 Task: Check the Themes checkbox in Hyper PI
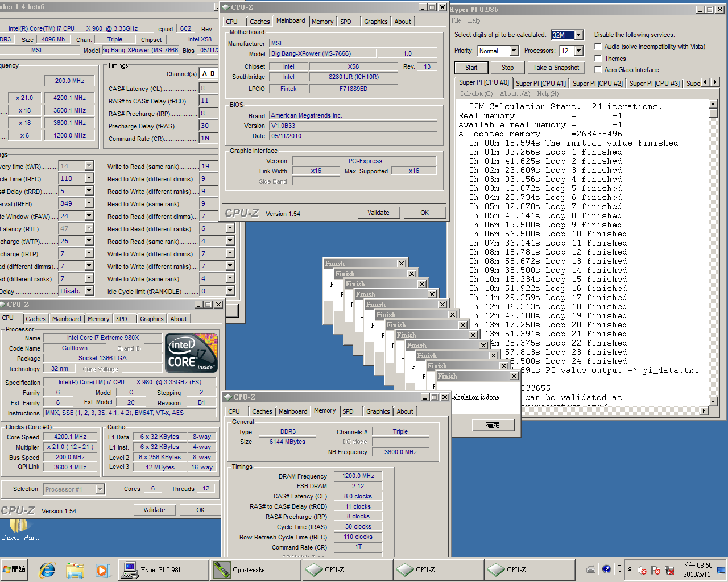click(x=598, y=58)
